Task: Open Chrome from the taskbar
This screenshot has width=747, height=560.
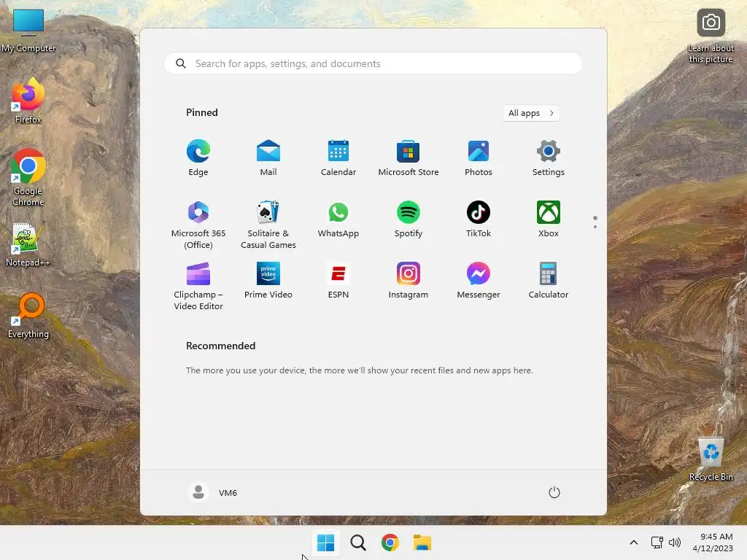Action: (390, 542)
